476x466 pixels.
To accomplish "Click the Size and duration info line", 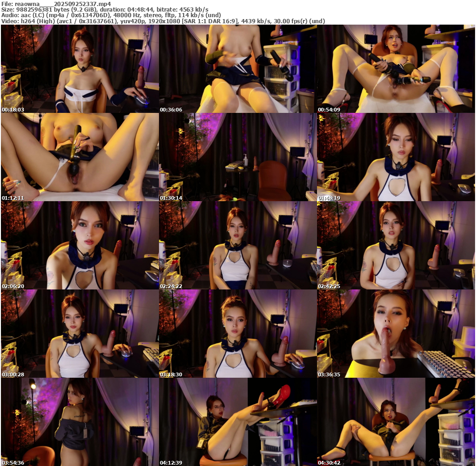I will (x=105, y=9).
